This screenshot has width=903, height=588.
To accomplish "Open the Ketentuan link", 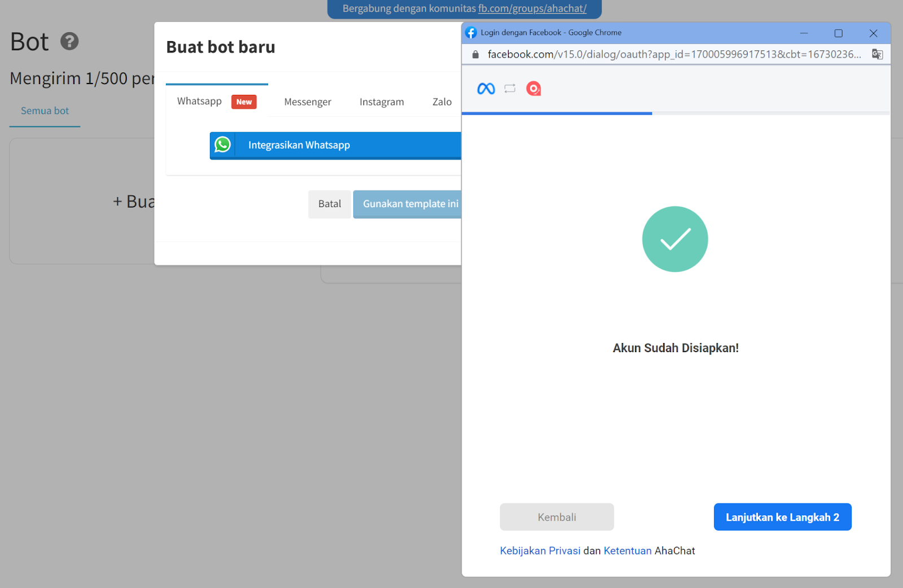I will point(628,551).
